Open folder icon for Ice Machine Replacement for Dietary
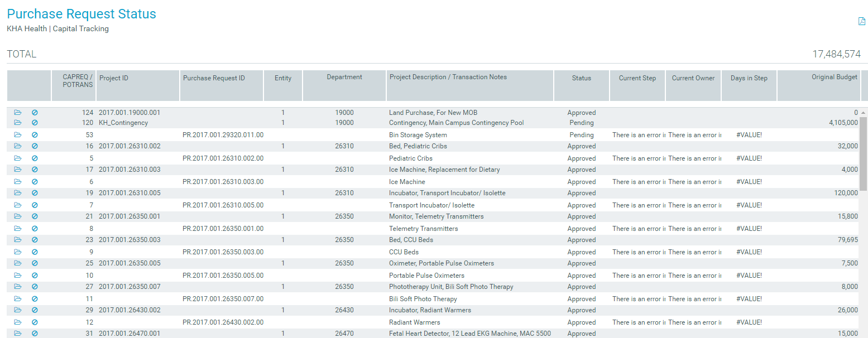Image resolution: width=868 pixels, height=338 pixels. coord(18,170)
